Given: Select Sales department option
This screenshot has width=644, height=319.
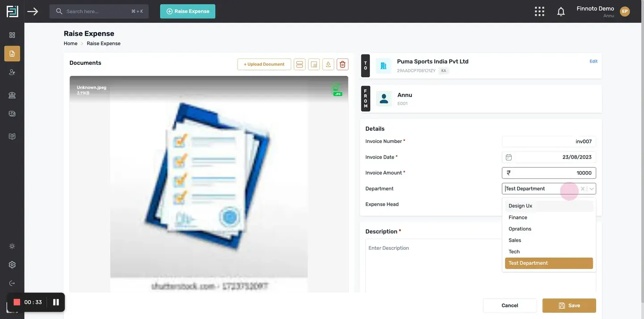Looking at the screenshot, I should pyautogui.click(x=549, y=240).
